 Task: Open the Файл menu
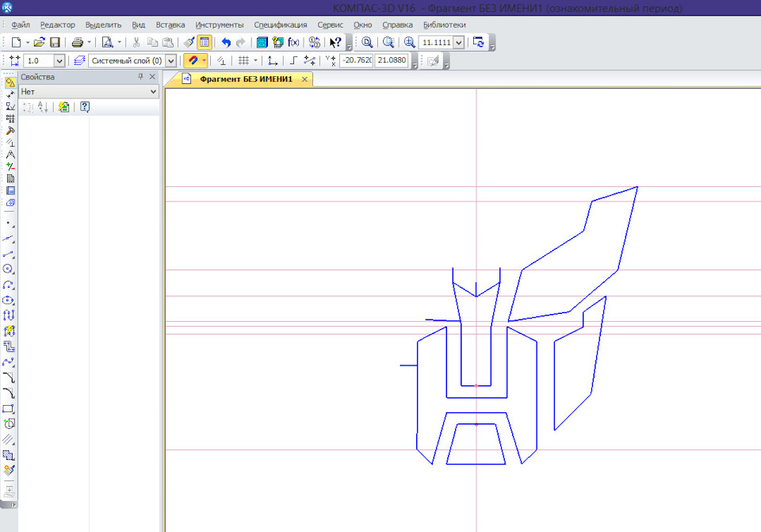(x=21, y=25)
